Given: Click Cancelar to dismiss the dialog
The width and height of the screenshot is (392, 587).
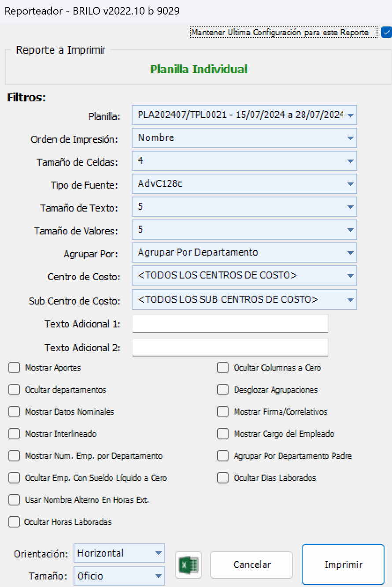Looking at the screenshot, I should pos(251,565).
